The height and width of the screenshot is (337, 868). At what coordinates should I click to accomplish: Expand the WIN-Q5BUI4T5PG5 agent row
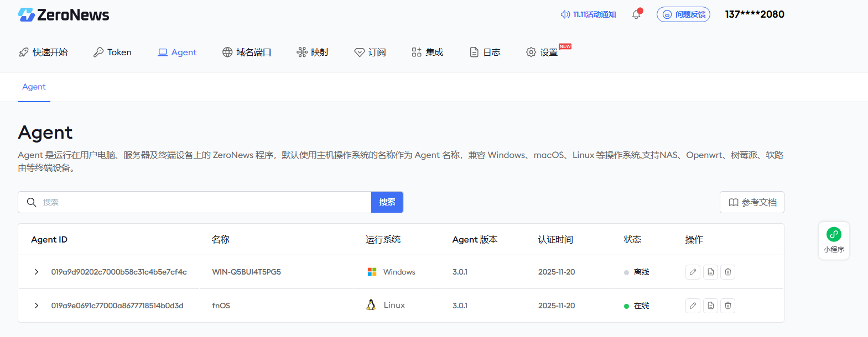pos(37,272)
